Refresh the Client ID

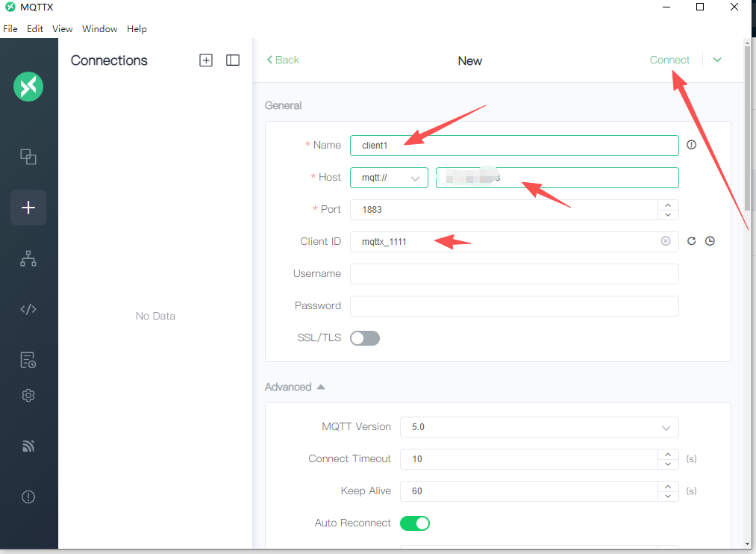pyautogui.click(x=691, y=241)
